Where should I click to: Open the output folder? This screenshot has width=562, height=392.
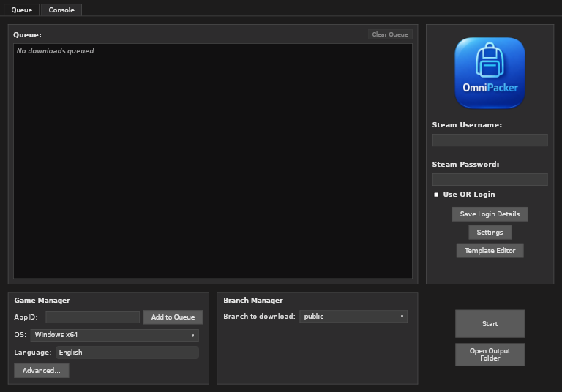[x=490, y=355]
